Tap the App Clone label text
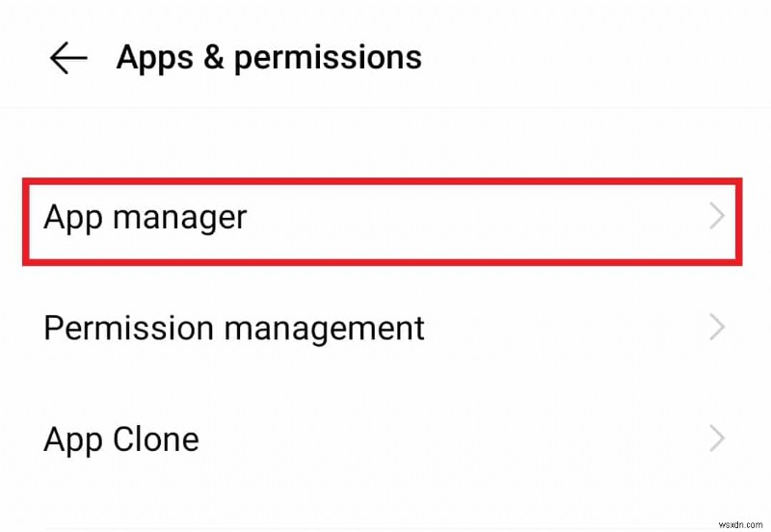771x532 pixels. (x=121, y=440)
